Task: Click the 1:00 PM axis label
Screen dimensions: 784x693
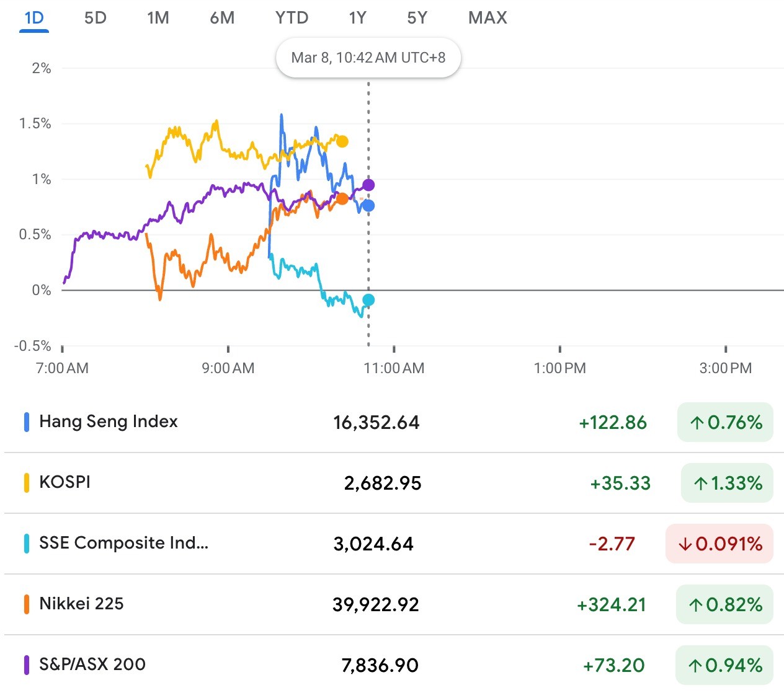Action: pyautogui.click(x=559, y=368)
